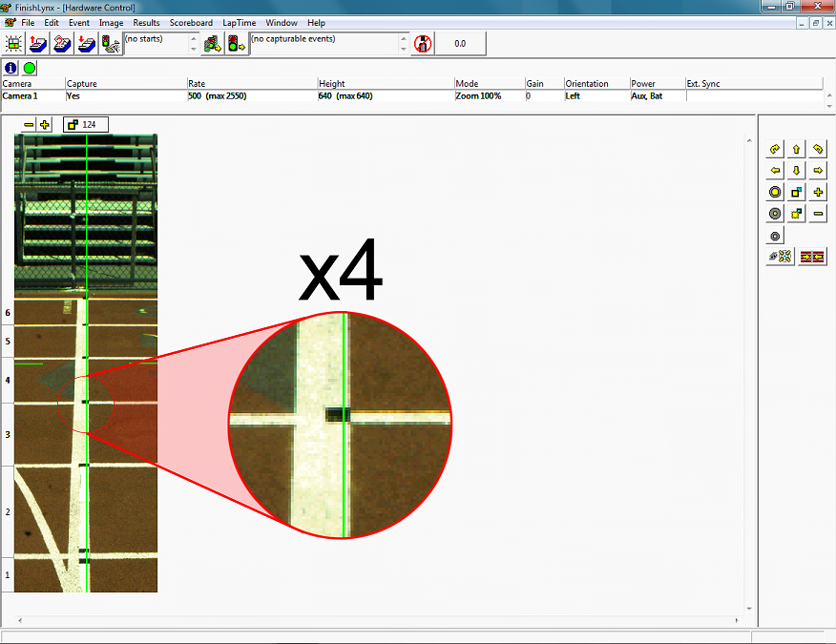
Task: Toggle the green camera status indicator
Action: [30, 68]
